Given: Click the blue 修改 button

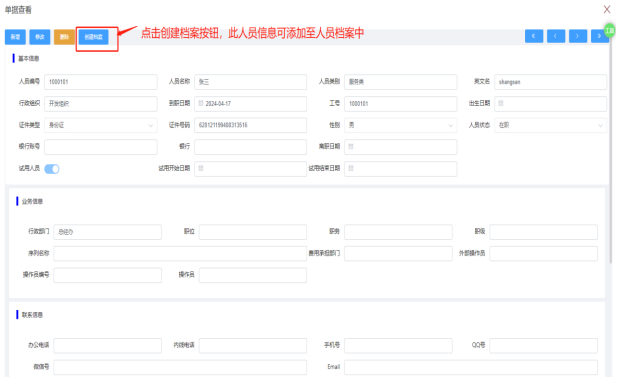Looking at the screenshot, I should 40,37.
